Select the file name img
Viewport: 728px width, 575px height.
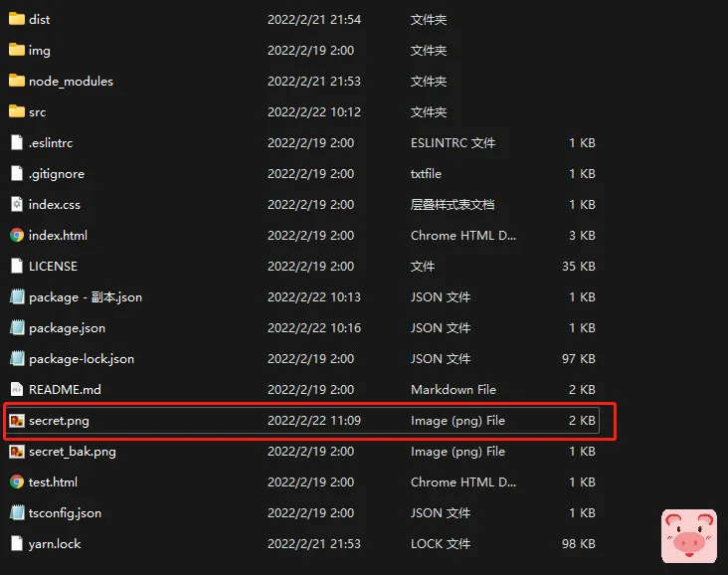point(40,51)
